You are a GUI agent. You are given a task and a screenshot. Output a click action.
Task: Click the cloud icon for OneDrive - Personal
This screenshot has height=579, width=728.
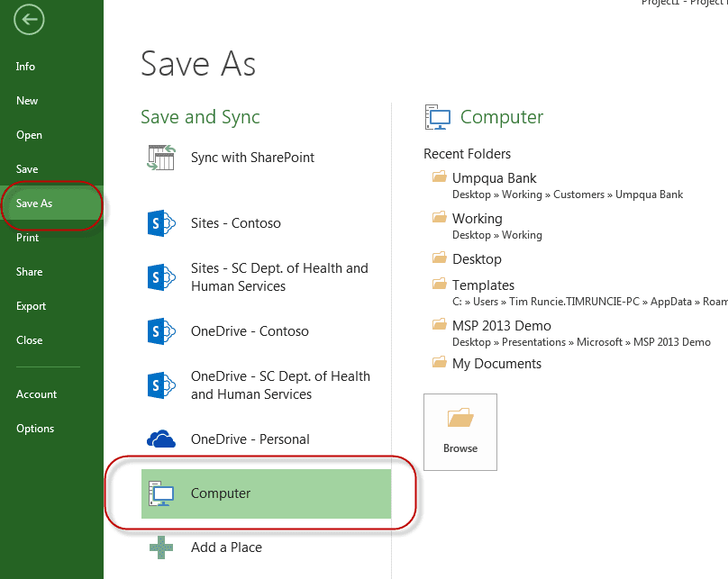point(161,439)
